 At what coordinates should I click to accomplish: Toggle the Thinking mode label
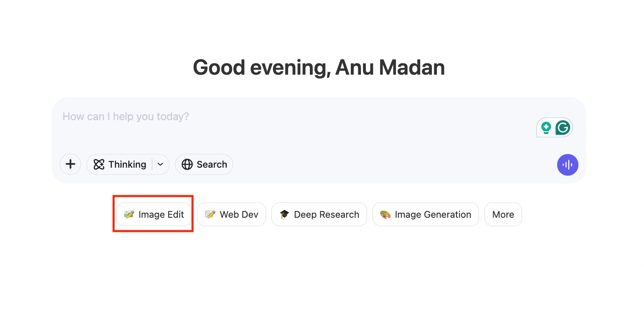coord(127,164)
